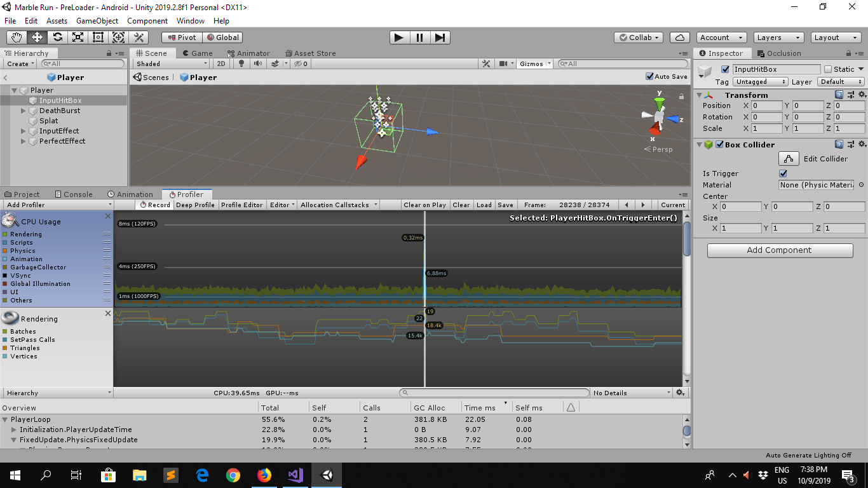The image size is (868, 488).
Task: Click the profiler Save button
Action: pyautogui.click(x=505, y=205)
